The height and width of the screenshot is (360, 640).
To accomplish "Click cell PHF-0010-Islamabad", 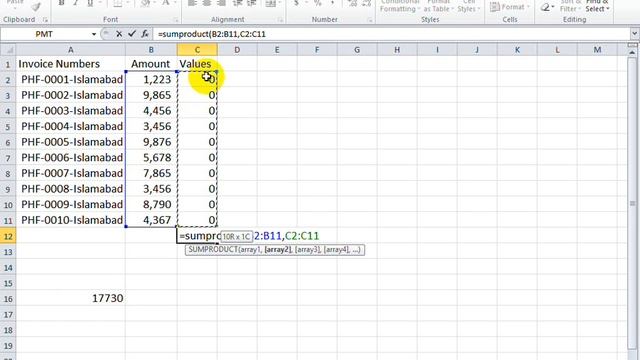I will [71, 220].
